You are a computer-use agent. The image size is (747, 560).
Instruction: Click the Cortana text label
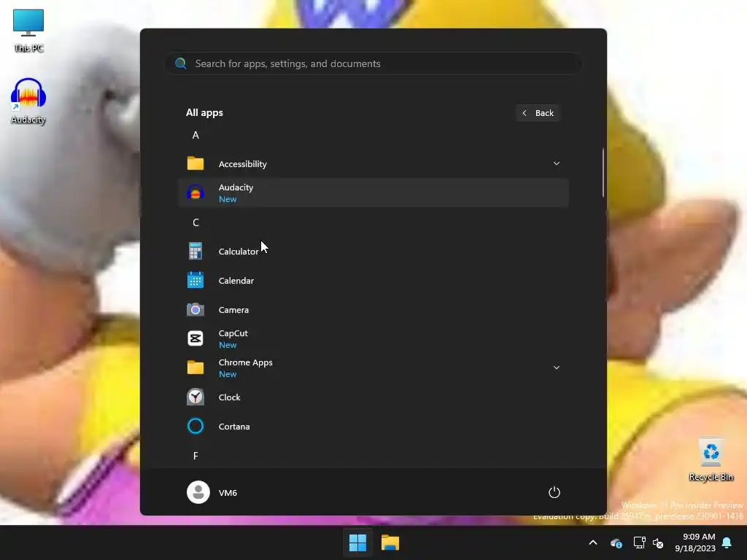234,426
